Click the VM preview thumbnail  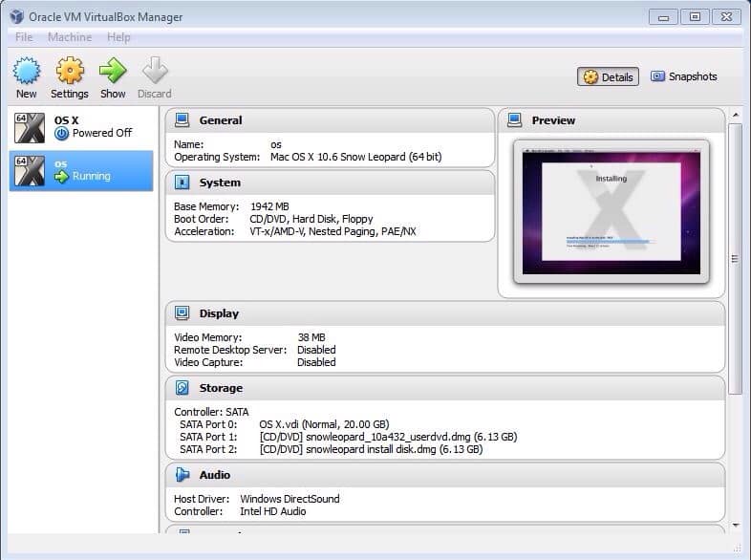(x=612, y=212)
